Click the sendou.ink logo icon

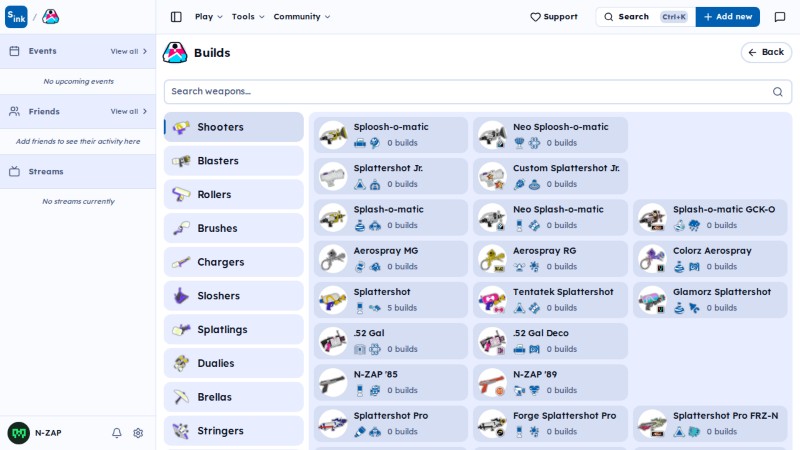click(16, 17)
